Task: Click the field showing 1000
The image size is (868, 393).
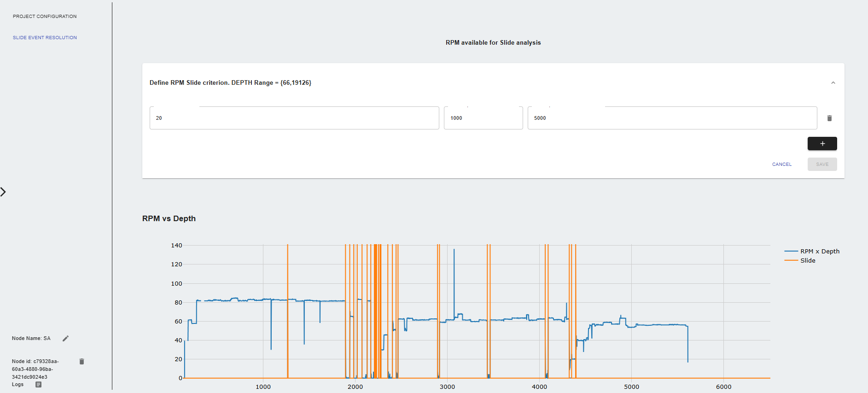Action: tap(483, 118)
